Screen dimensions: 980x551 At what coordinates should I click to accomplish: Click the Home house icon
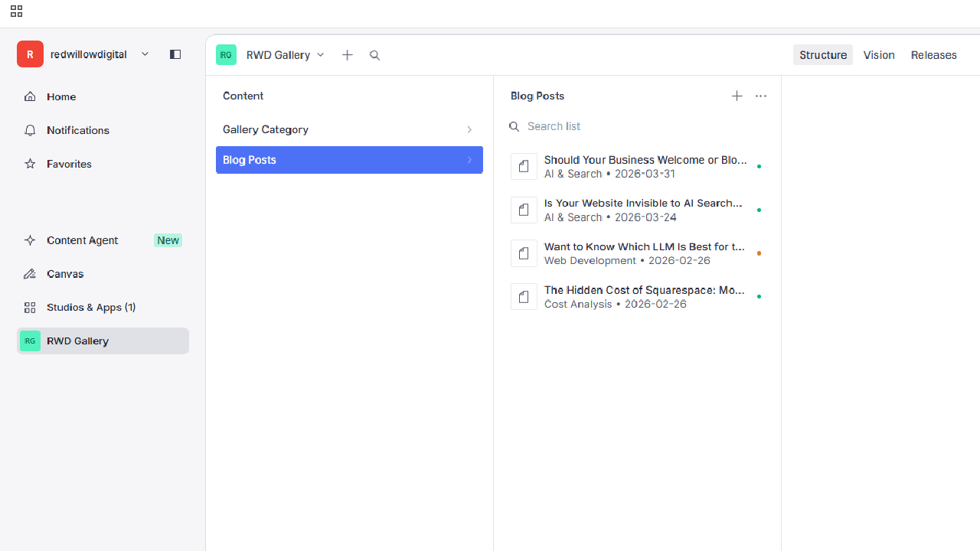click(30, 96)
